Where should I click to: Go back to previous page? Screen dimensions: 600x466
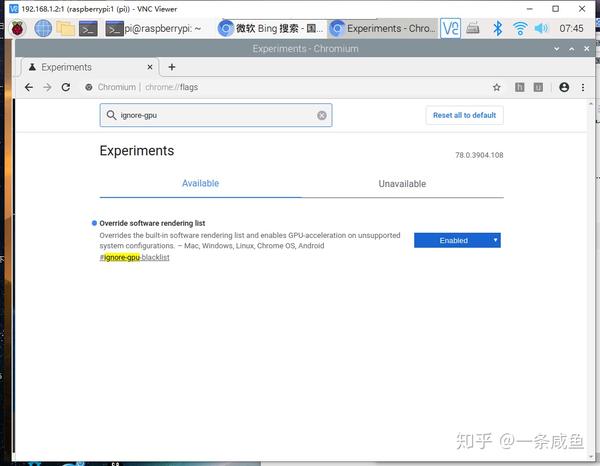(29, 88)
